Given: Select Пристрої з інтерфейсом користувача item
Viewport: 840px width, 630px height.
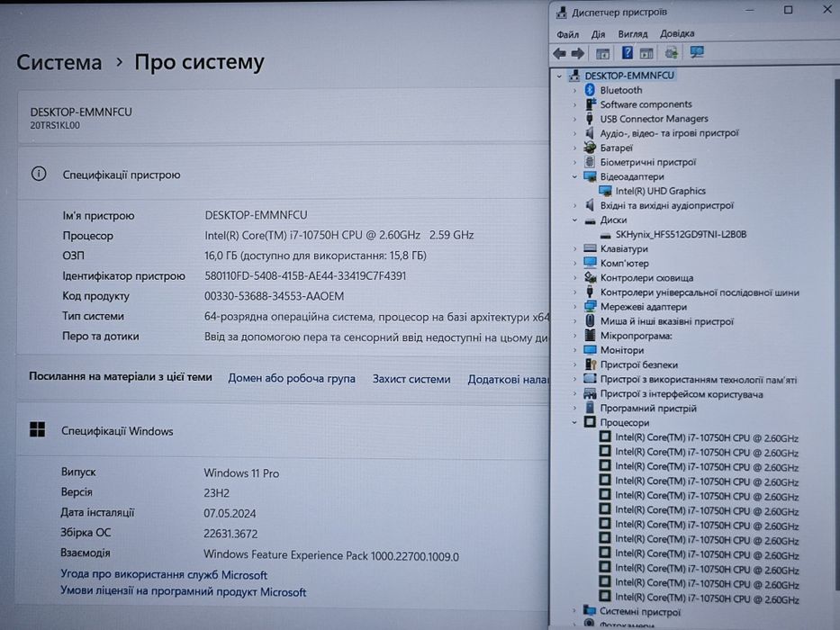Looking at the screenshot, I should click(x=682, y=394).
